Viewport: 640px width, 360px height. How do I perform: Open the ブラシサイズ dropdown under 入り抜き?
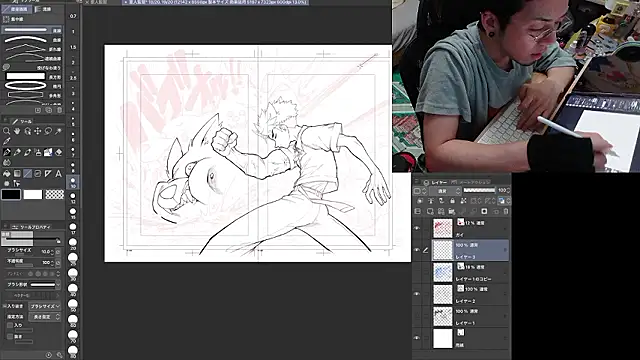click(45, 306)
